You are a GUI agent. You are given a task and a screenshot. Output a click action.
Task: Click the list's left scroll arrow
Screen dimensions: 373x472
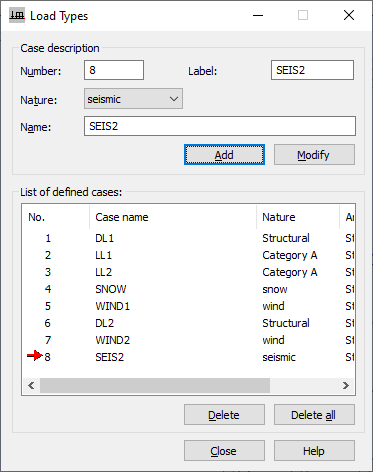click(31, 386)
